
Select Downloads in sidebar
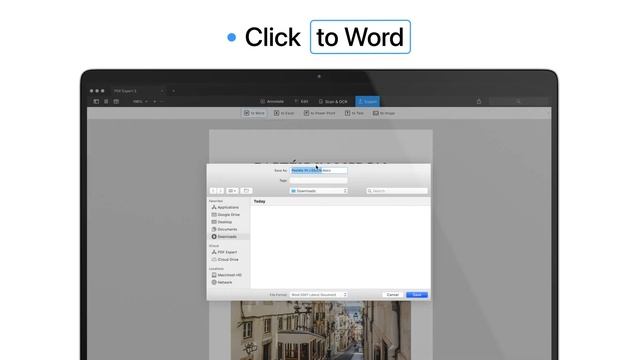pyautogui.click(x=228, y=237)
